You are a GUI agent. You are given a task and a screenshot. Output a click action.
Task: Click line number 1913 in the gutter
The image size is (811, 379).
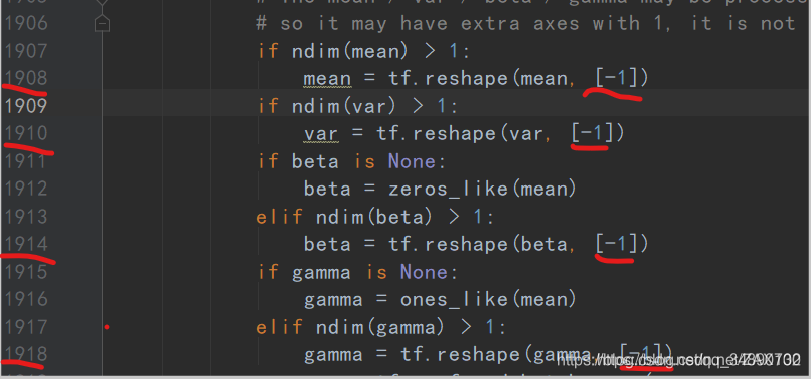pos(26,217)
